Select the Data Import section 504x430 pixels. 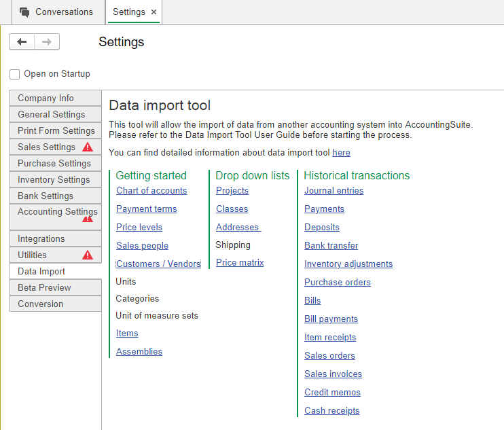click(x=55, y=272)
